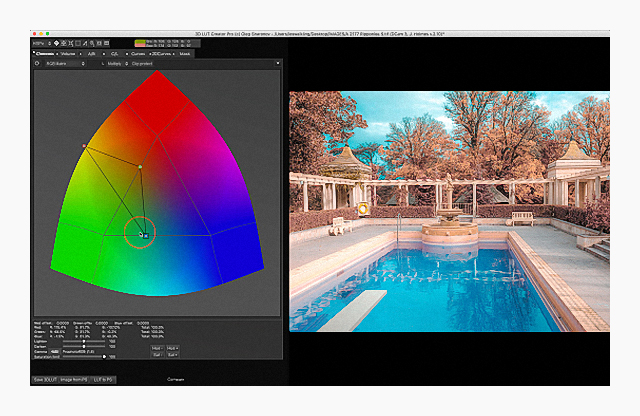Image resolution: width=640 pixels, height=416 pixels.
Task: Click the Save 3DLUT button
Action: point(45,380)
